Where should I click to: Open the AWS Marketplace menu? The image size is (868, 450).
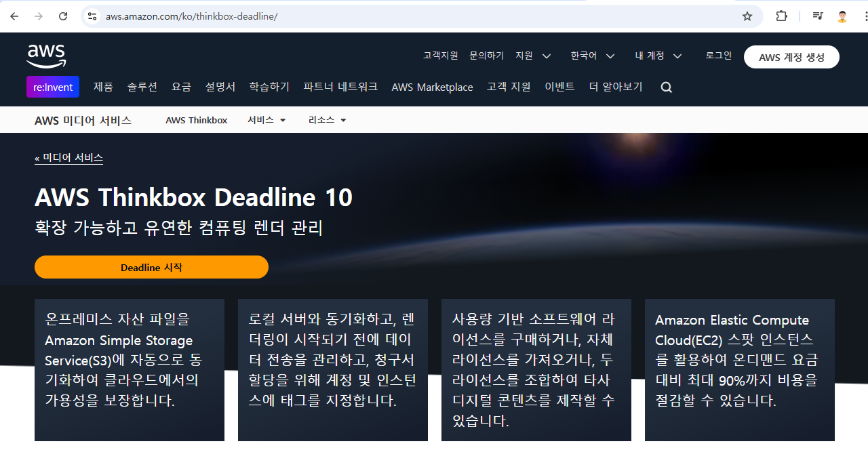point(432,87)
